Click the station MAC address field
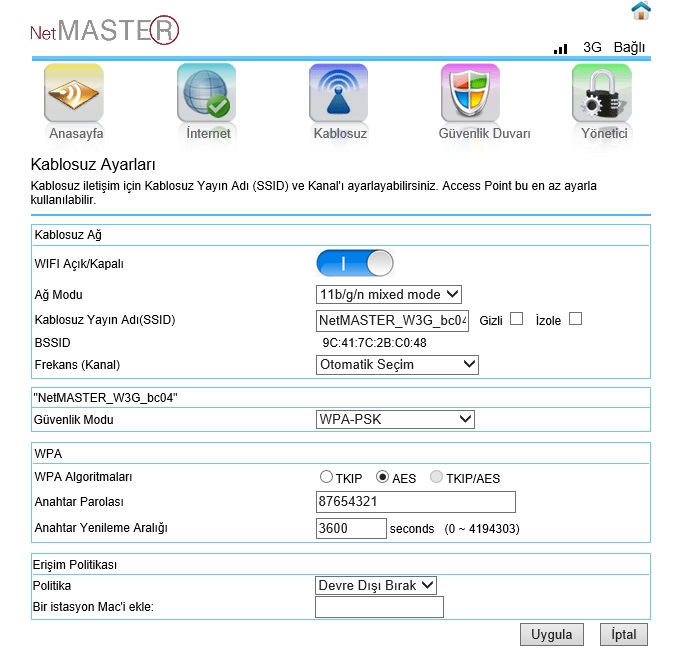 [379, 607]
